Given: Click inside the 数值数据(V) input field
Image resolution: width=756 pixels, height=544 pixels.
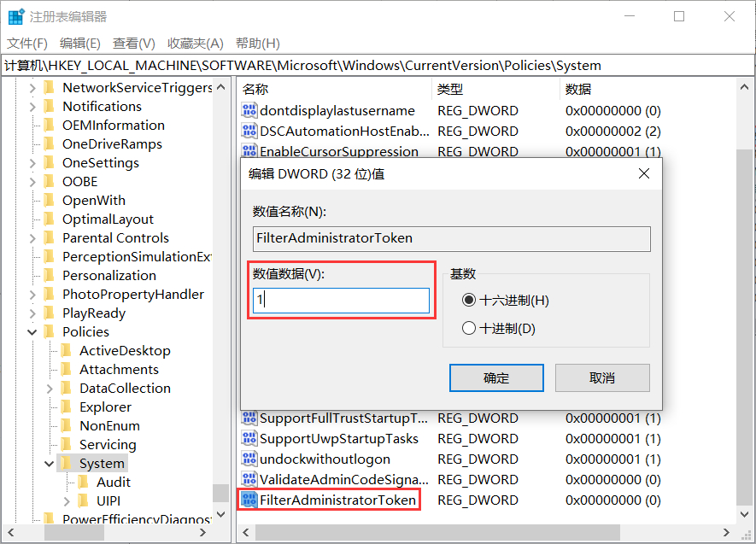Looking at the screenshot, I should [339, 301].
